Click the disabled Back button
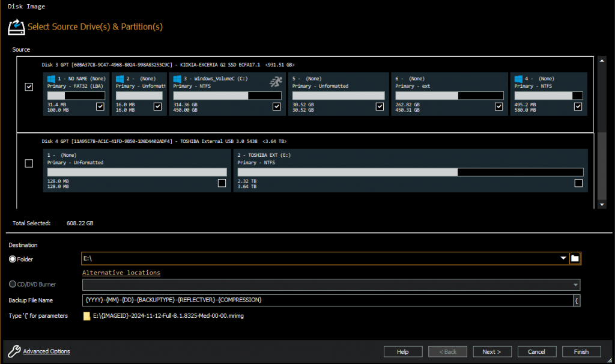Image resolution: width=615 pixels, height=364 pixels. 447,351
